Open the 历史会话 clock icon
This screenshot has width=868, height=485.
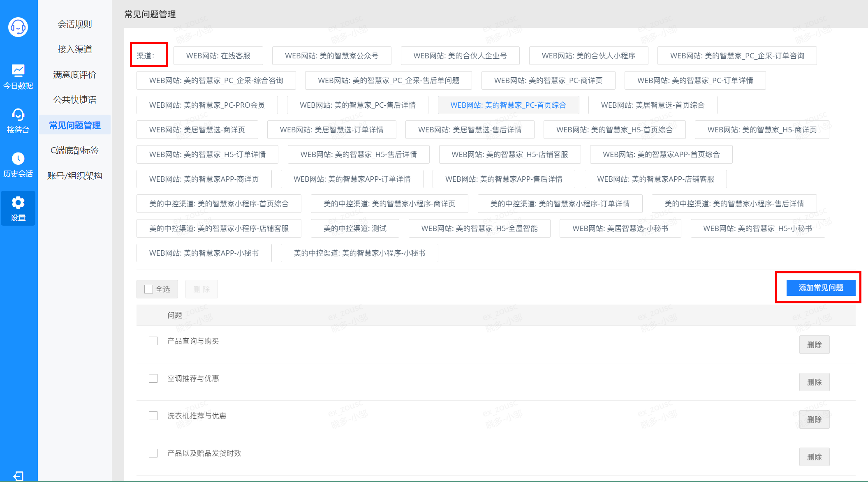18,158
